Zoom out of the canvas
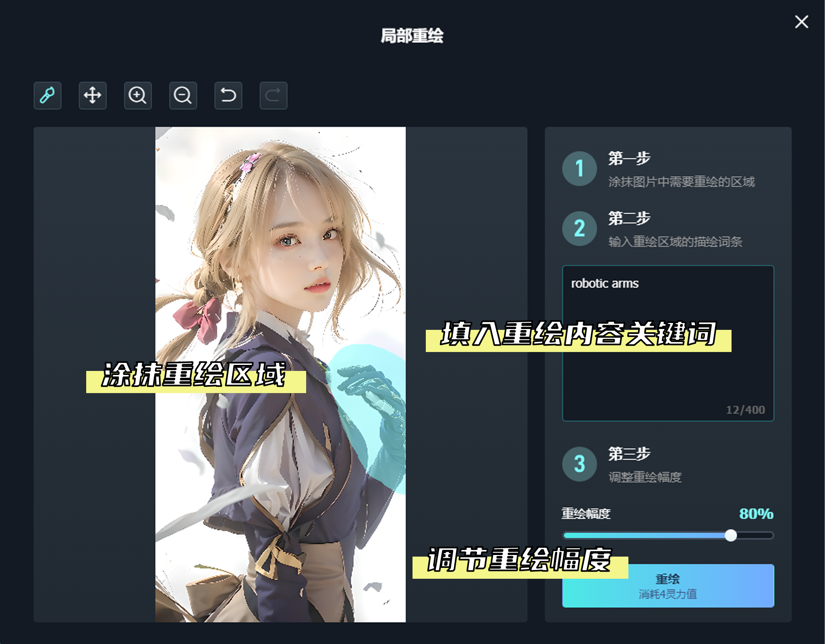 pyautogui.click(x=183, y=95)
